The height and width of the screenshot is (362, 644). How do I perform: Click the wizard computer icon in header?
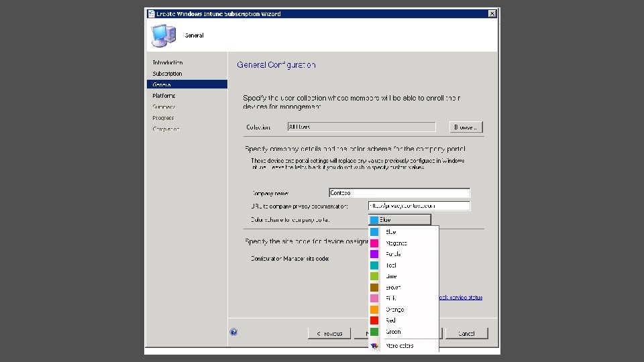pyautogui.click(x=164, y=36)
